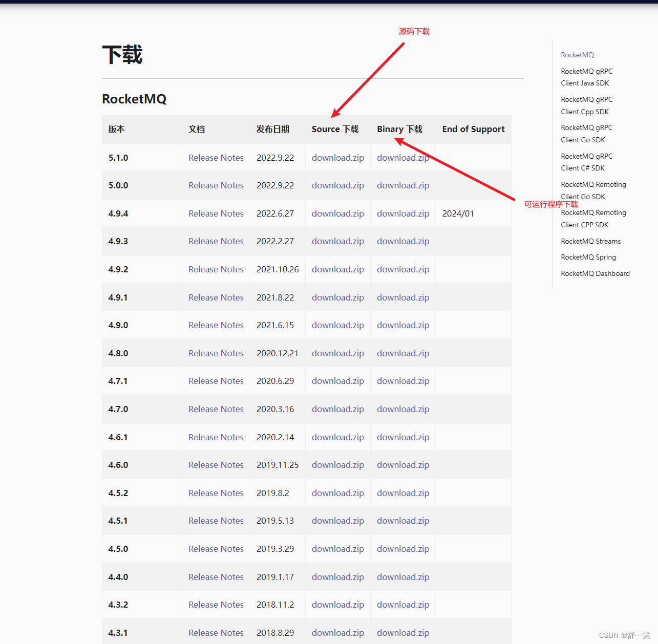
Task: Download binary zip for version 5.0.0
Action: point(402,185)
